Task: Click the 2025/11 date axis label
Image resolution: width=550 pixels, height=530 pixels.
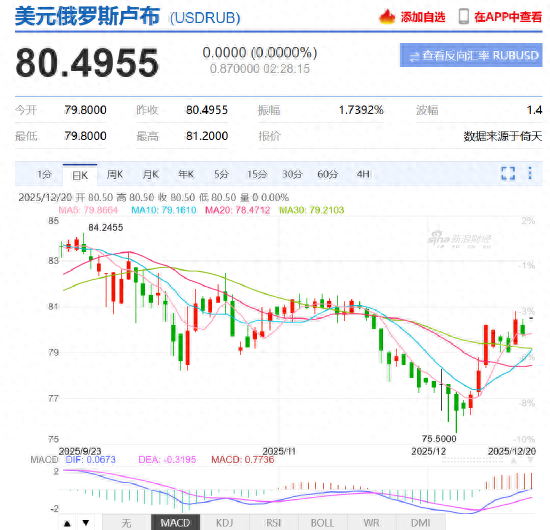Action: click(x=279, y=451)
